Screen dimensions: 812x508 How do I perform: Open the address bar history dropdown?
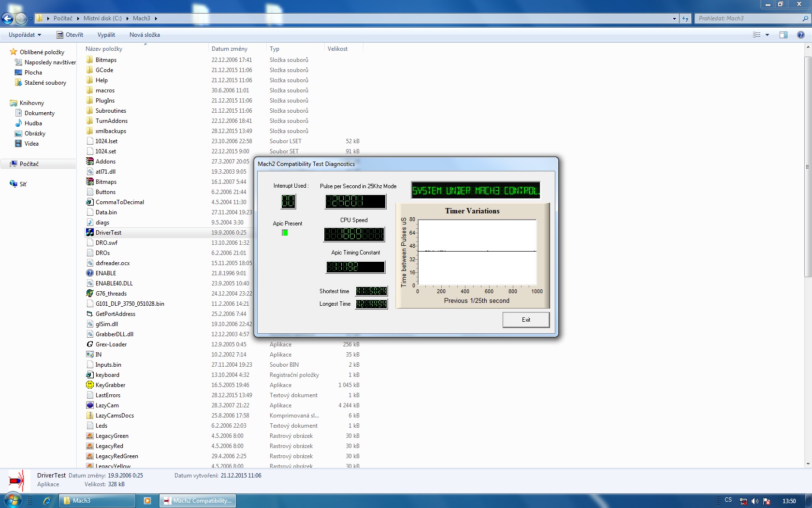click(x=674, y=18)
